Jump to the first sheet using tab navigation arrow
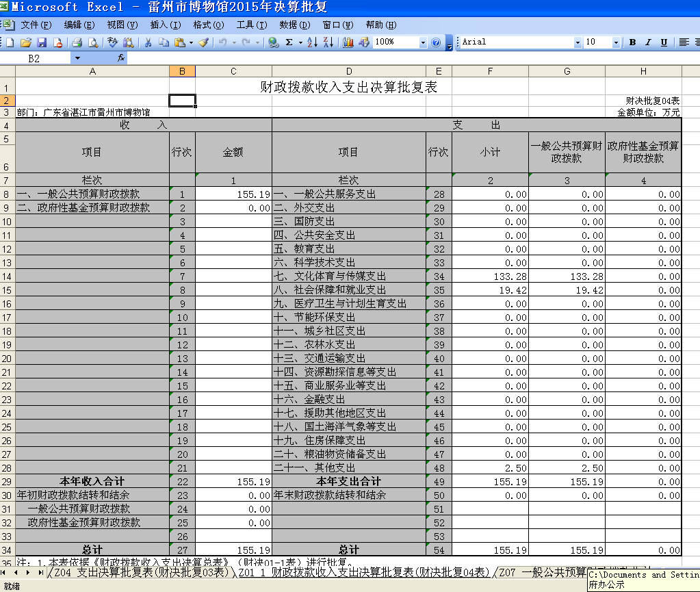This screenshot has height=592, width=700. click(5, 572)
